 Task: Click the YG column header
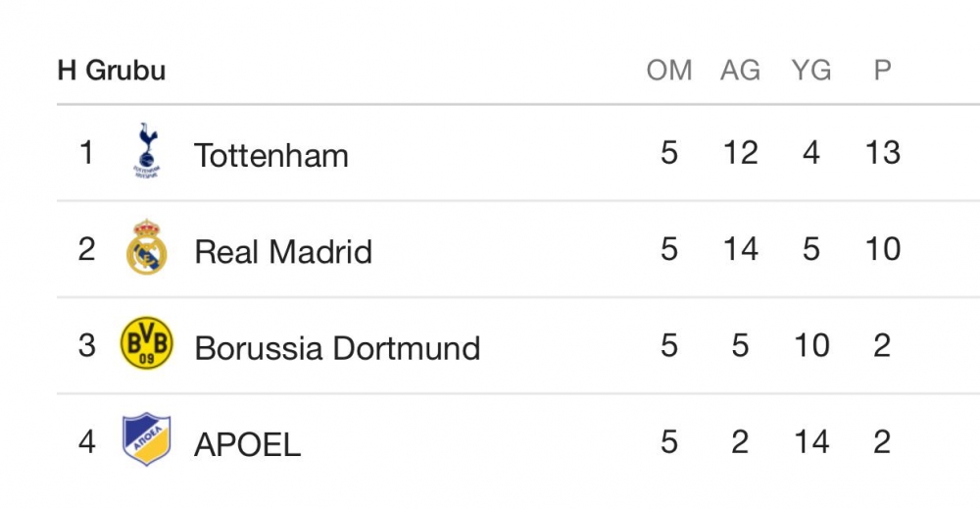(811, 71)
